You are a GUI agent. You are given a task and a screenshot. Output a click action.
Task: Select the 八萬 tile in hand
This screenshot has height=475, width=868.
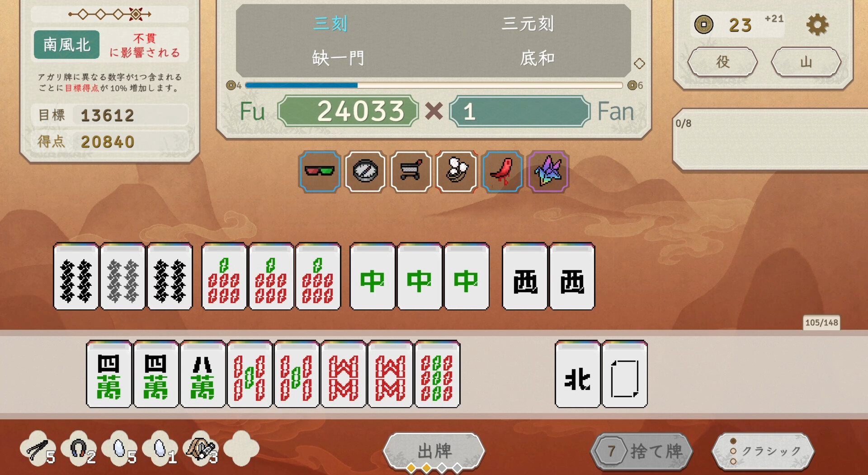[x=203, y=375]
